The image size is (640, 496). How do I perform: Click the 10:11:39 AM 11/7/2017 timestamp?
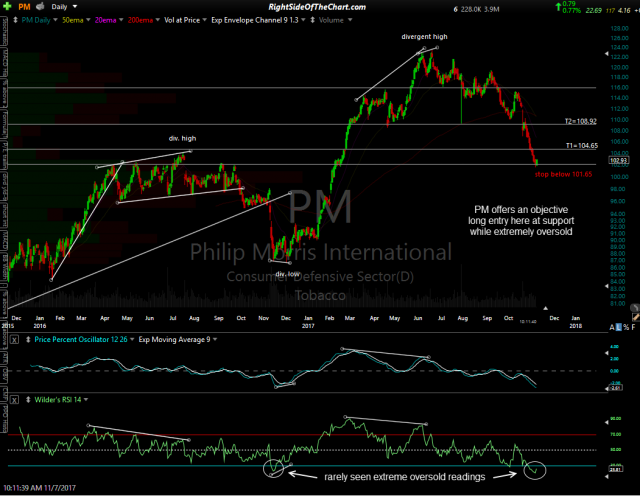(40, 488)
